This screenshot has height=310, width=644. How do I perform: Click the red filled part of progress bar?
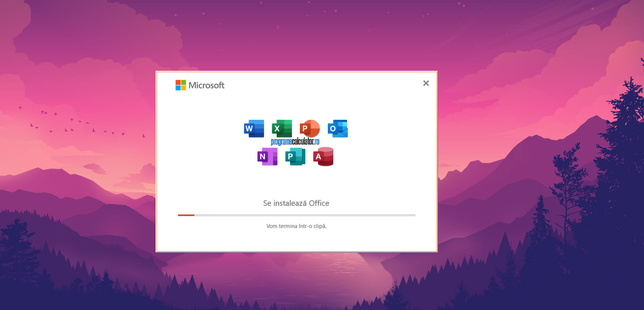point(186,215)
